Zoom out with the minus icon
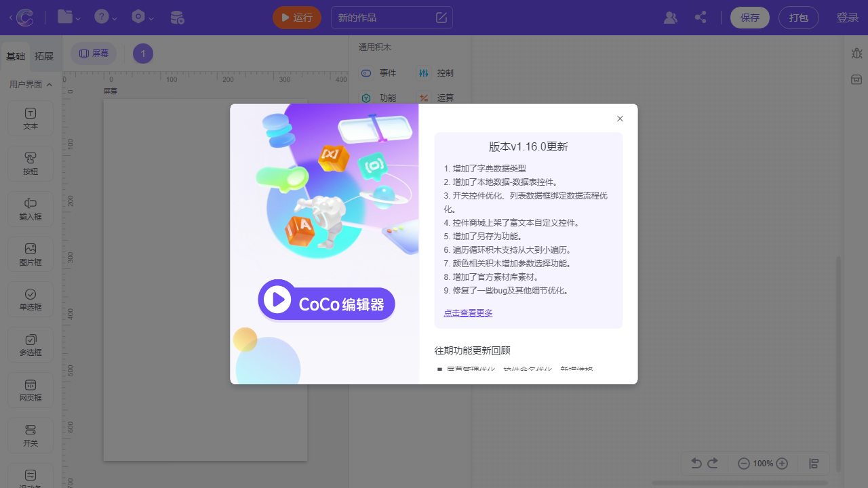 (744, 464)
